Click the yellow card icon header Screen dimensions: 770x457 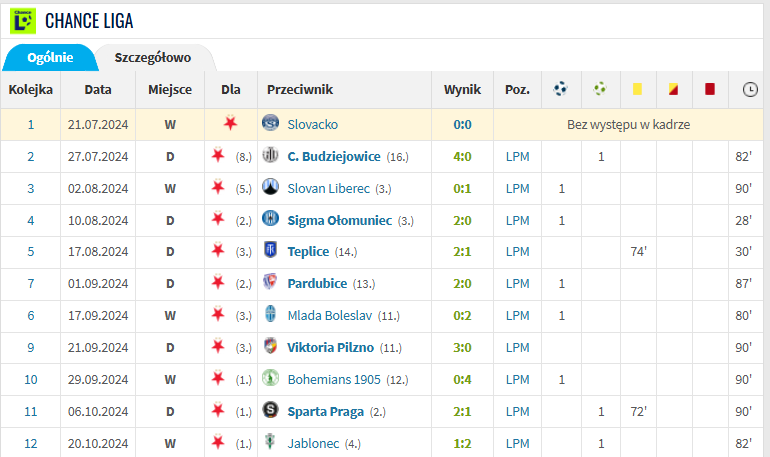[x=637, y=89]
